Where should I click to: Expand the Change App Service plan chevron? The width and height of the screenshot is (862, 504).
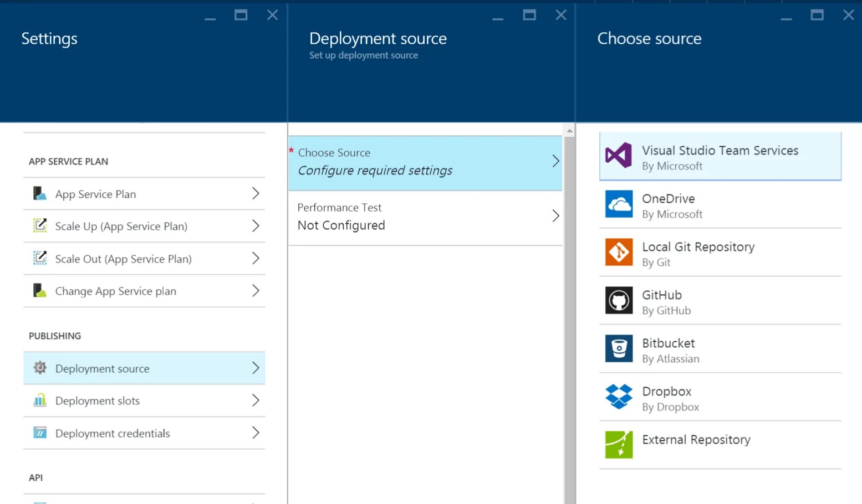coord(256,290)
